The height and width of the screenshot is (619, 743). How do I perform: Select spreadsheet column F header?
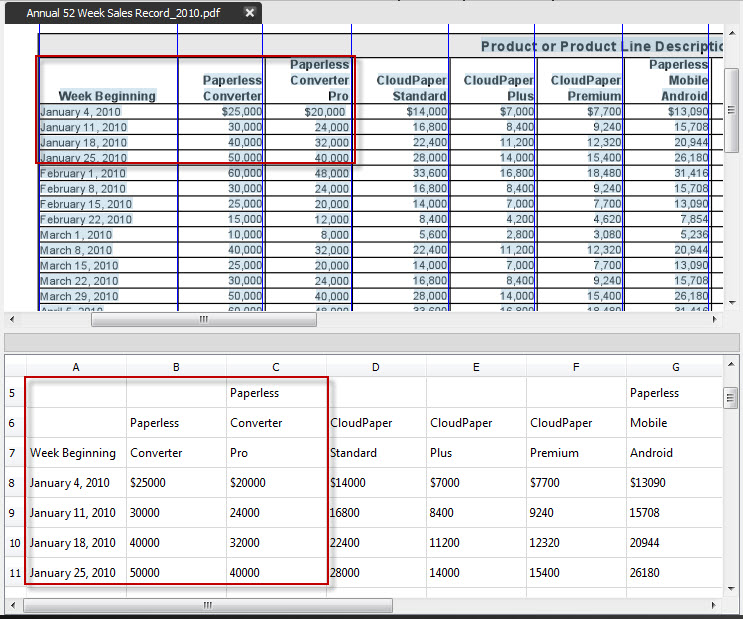tap(576, 367)
